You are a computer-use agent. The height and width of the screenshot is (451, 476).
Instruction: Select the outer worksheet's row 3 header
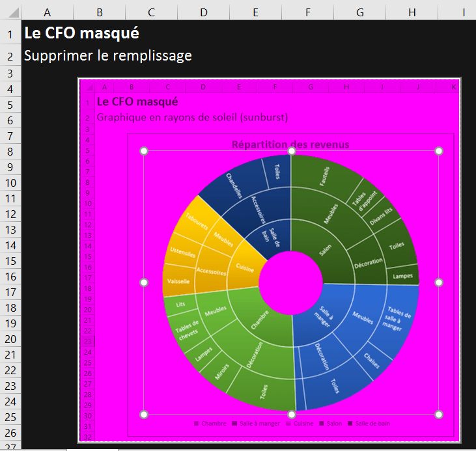10,74
